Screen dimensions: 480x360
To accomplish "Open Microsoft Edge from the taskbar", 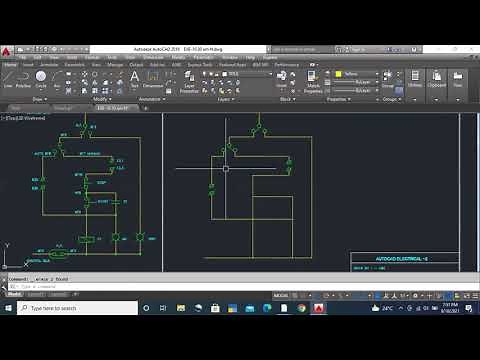I will [x=267, y=308].
